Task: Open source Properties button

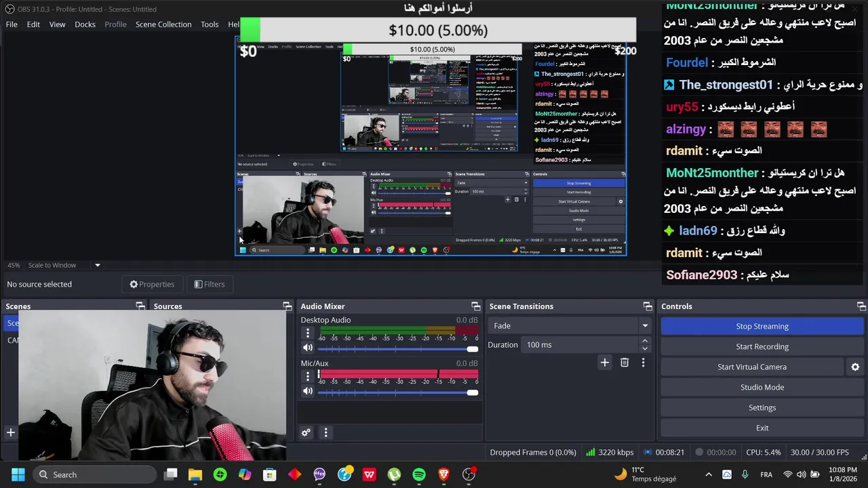Action: pyautogui.click(x=152, y=284)
